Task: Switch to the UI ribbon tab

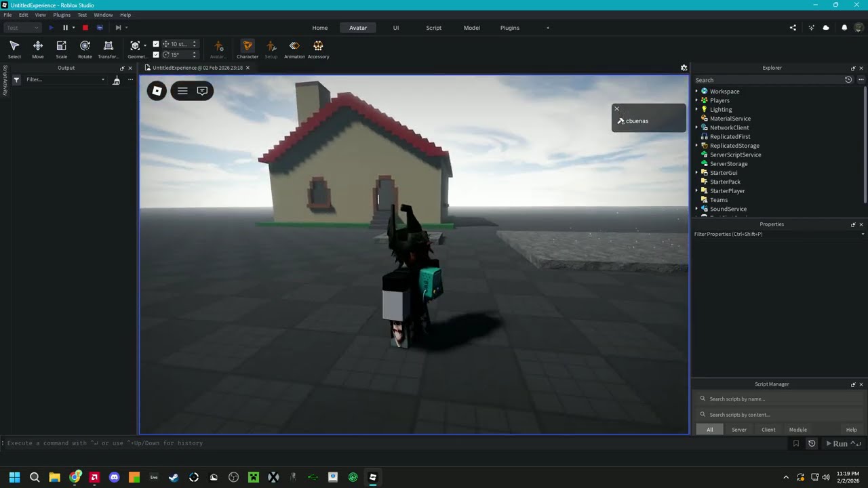Action: 396,28
